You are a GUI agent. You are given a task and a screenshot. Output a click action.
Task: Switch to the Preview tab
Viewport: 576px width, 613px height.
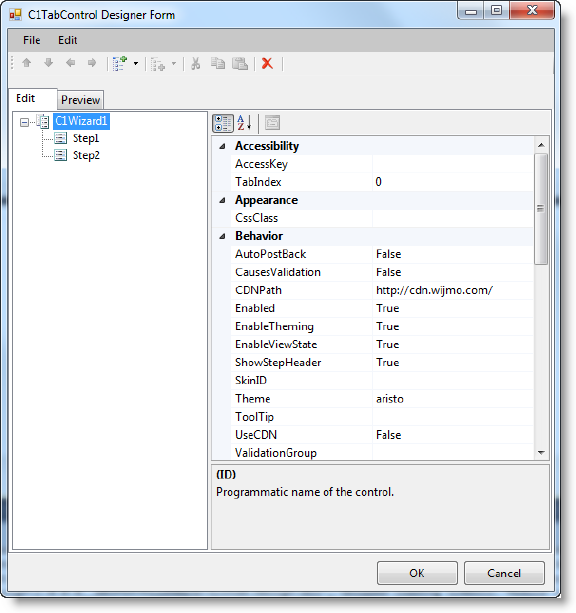click(81, 100)
